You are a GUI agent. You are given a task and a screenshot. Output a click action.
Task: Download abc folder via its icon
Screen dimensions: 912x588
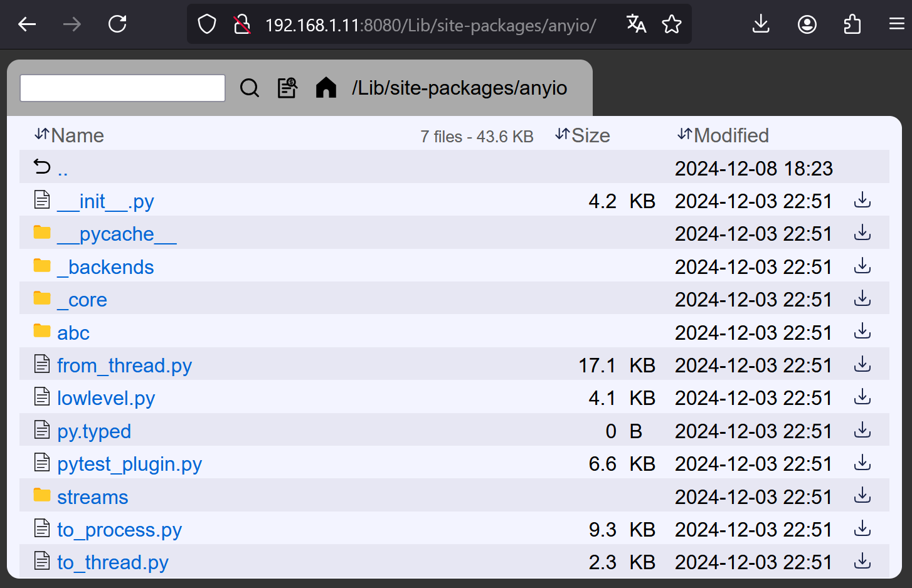(x=862, y=332)
